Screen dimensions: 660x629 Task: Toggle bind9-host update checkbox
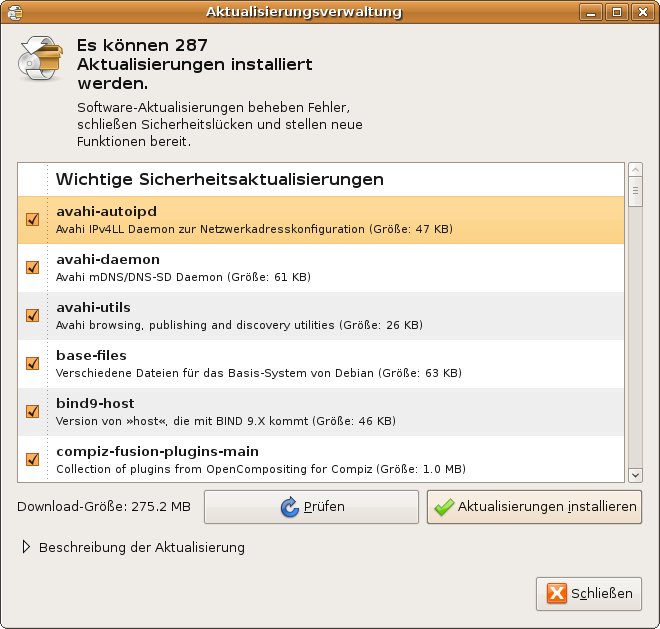point(32,411)
